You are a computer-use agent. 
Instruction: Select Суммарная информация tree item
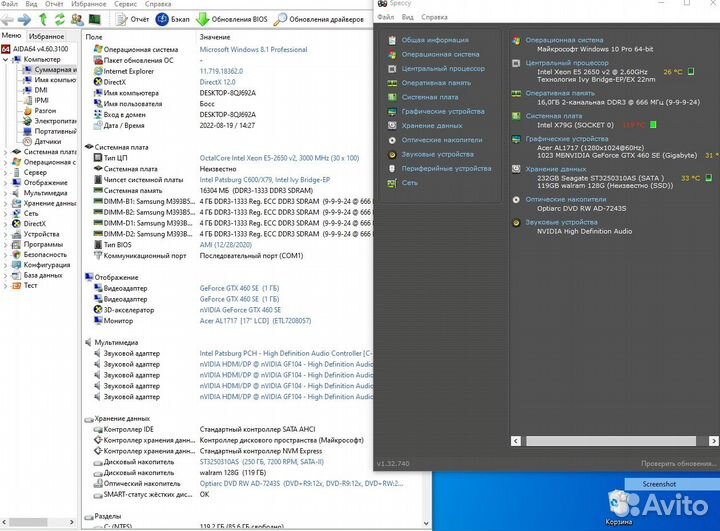pyautogui.click(x=50, y=70)
